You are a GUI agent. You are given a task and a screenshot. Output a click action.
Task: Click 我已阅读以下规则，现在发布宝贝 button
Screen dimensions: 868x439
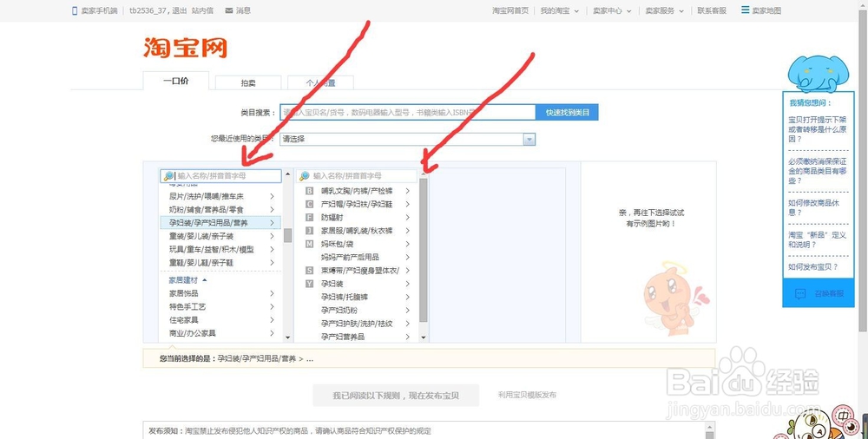click(396, 396)
